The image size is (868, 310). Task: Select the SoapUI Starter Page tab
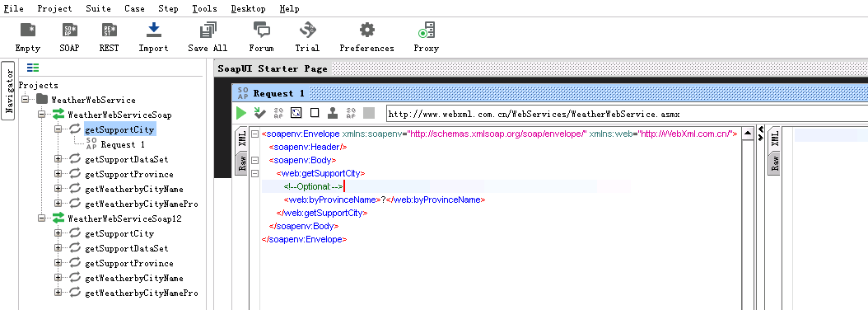(273, 68)
